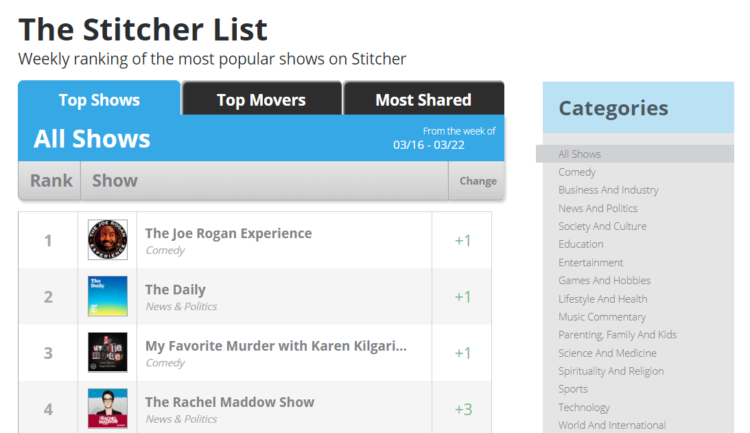Image resolution: width=750 pixels, height=433 pixels.
Task: Open The Daily show title link
Action: (x=176, y=290)
